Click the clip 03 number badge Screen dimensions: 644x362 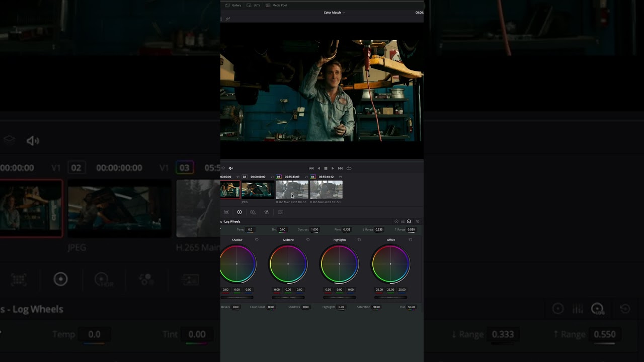pyautogui.click(x=278, y=177)
